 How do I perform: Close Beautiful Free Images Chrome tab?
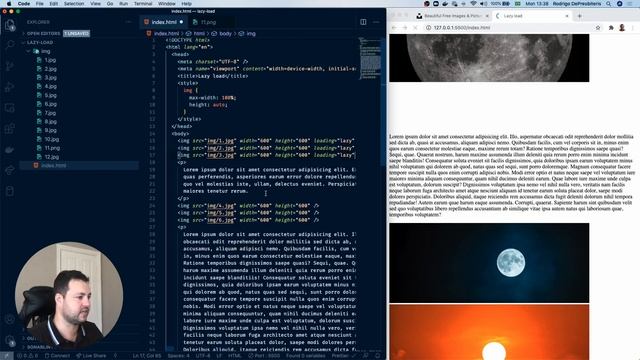point(487,16)
